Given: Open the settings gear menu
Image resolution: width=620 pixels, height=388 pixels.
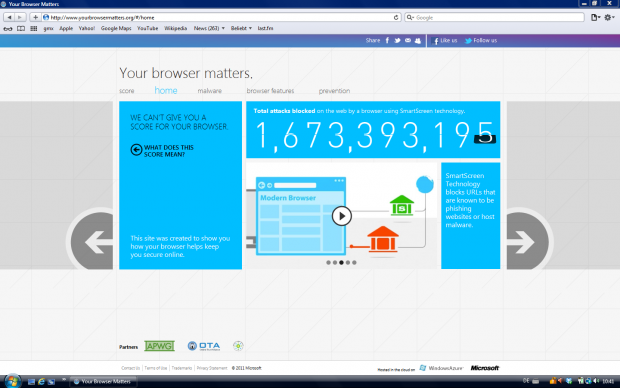Looking at the screenshot, I should [609, 17].
